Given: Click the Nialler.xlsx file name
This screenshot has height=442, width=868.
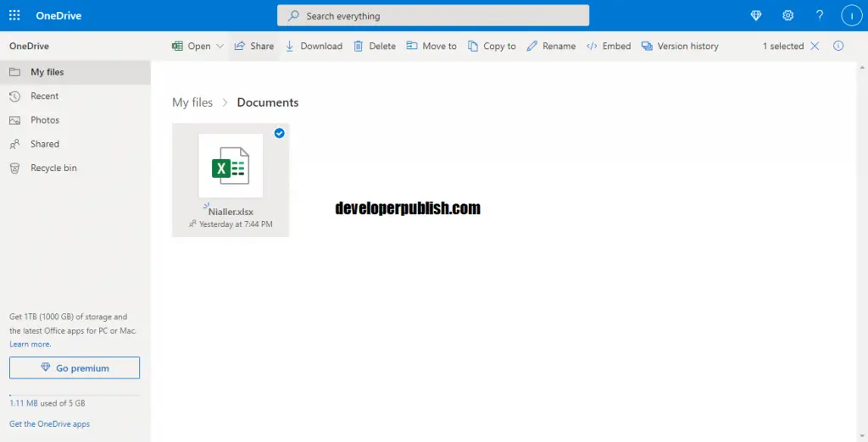Looking at the screenshot, I should 231,212.
